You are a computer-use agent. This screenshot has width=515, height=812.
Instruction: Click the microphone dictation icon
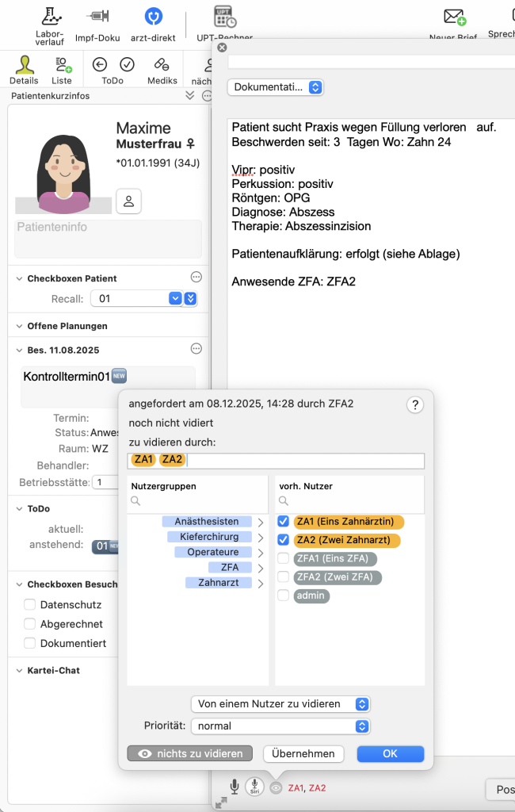(235, 786)
